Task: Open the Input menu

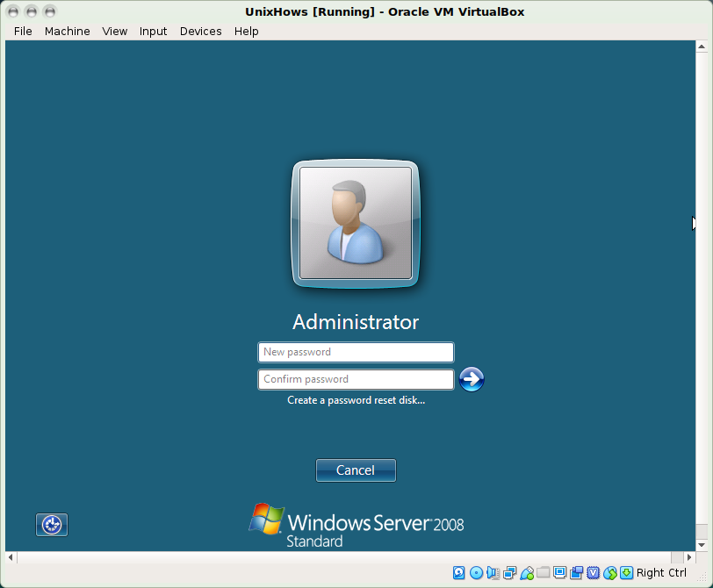Action: [153, 31]
